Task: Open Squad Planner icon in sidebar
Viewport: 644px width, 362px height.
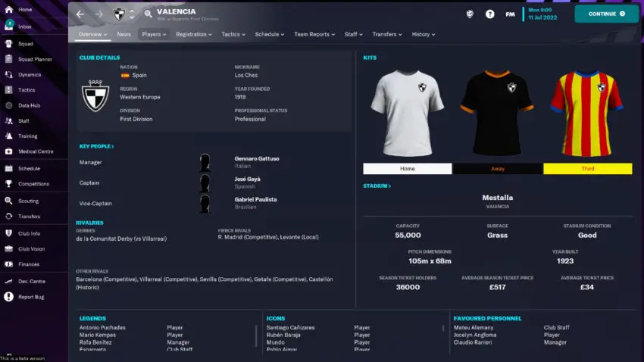Action: [x=8, y=59]
